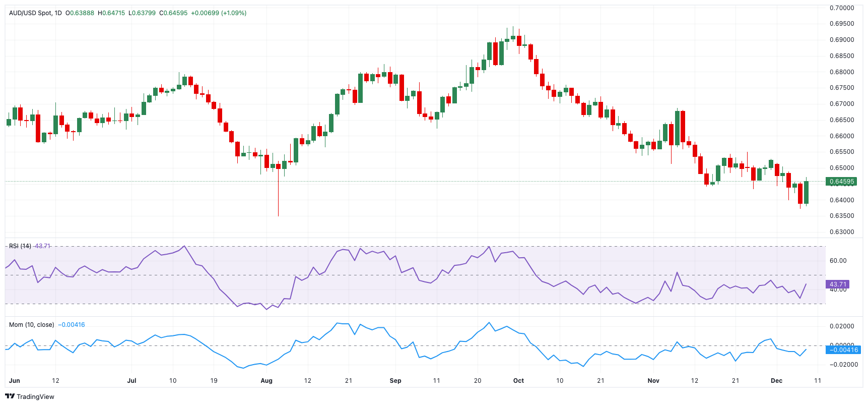Click the Nov label on the time axis

[653, 381]
